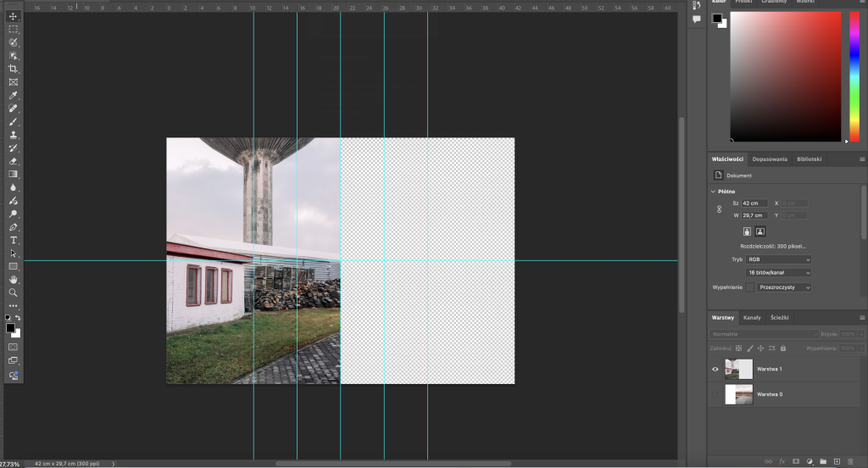Select the Type tool

tap(13, 240)
